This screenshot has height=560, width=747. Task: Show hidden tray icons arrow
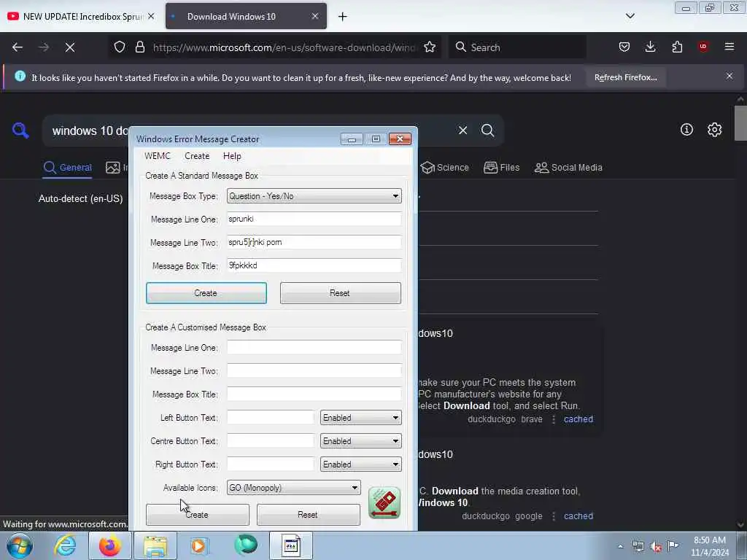coord(620,546)
